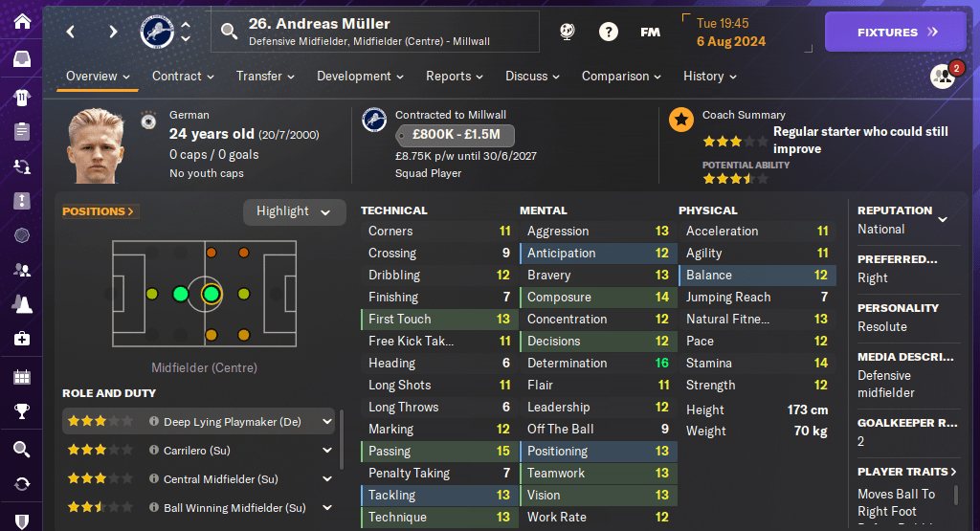Open the Positions link
The height and width of the screenshot is (531, 980).
tap(98, 211)
